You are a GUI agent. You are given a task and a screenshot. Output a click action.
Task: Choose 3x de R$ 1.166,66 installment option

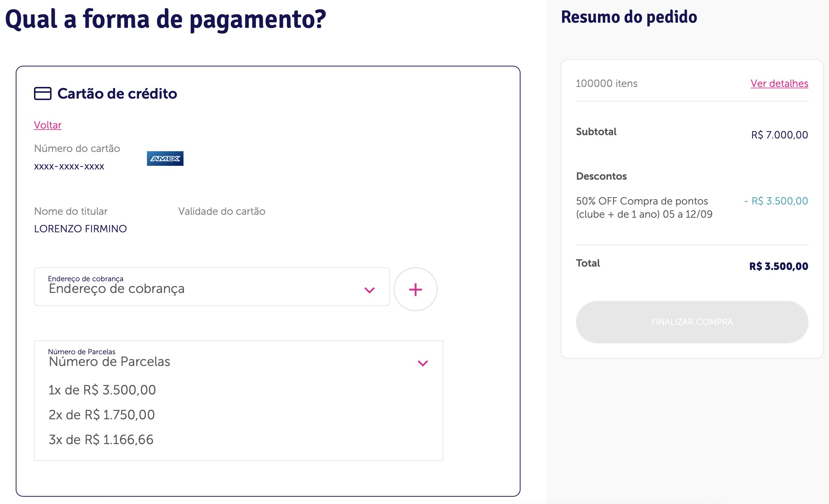pyautogui.click(x=101, y=440)
